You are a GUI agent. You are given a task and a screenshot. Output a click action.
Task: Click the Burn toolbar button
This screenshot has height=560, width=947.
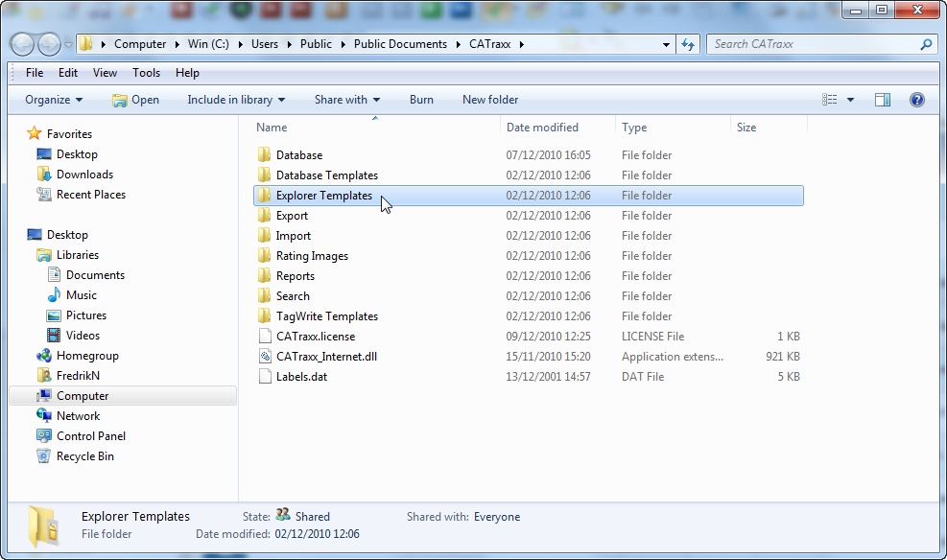pos(421,100)
